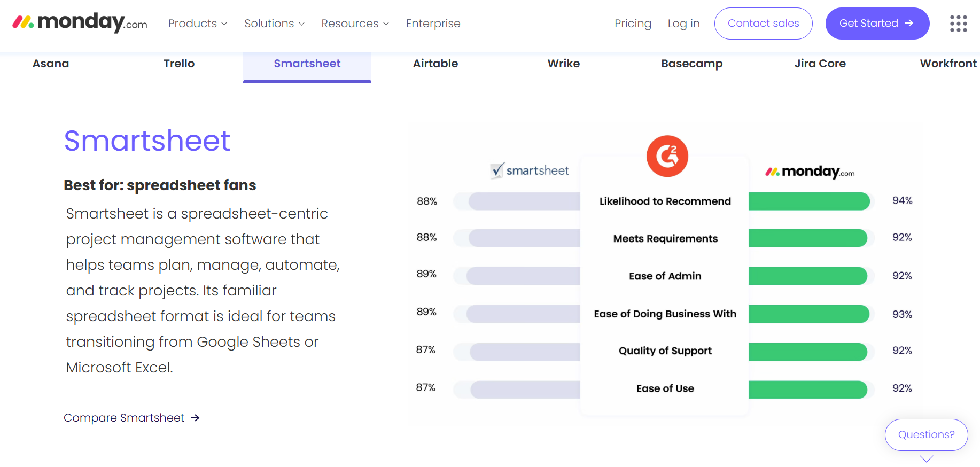
Task: Click the chevron below Questions button
Action: 926,458
